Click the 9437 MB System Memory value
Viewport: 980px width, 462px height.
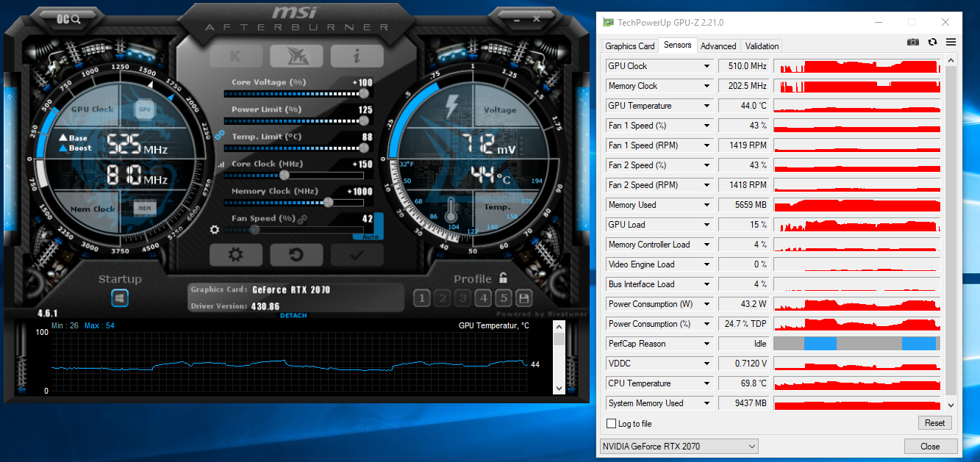coord(744,403)
